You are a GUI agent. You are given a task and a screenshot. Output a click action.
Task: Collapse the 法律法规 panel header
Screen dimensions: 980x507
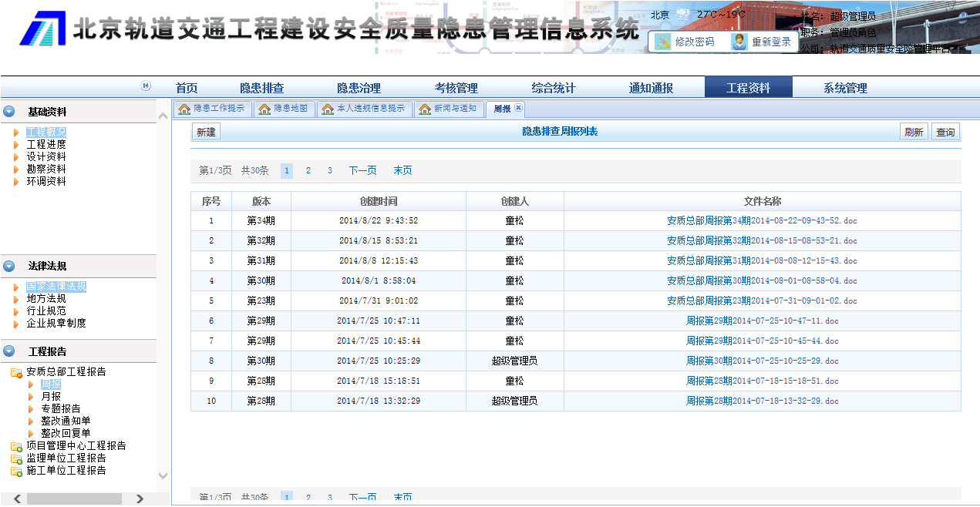coord(9,266)
